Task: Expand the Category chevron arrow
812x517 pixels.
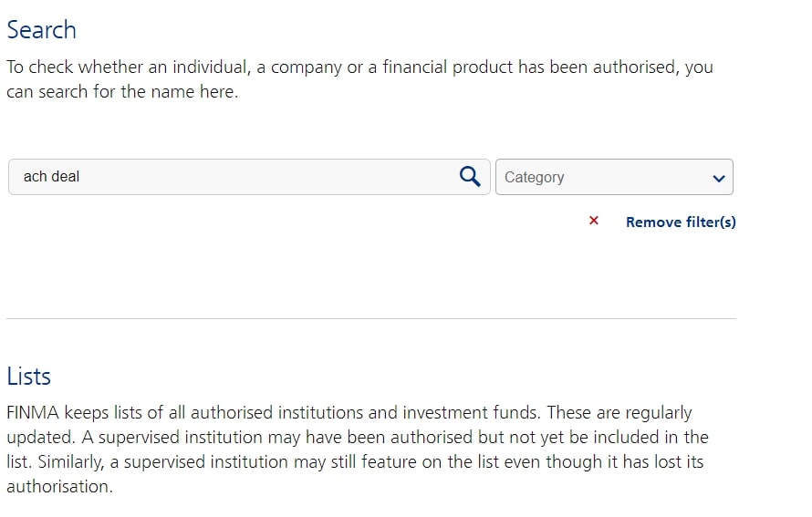Action: [718, 179]
